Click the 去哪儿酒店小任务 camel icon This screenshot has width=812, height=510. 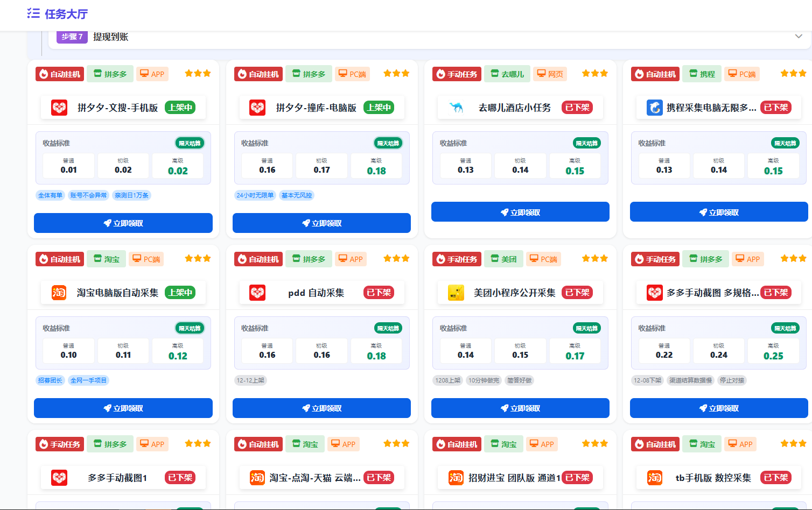click(x=456, y=108)
